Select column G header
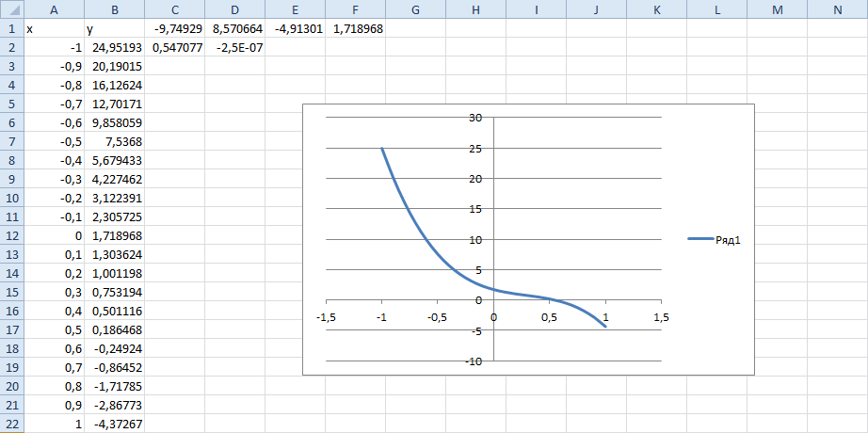Viewport: 868px width, 433px height. [x=415, y=8]
